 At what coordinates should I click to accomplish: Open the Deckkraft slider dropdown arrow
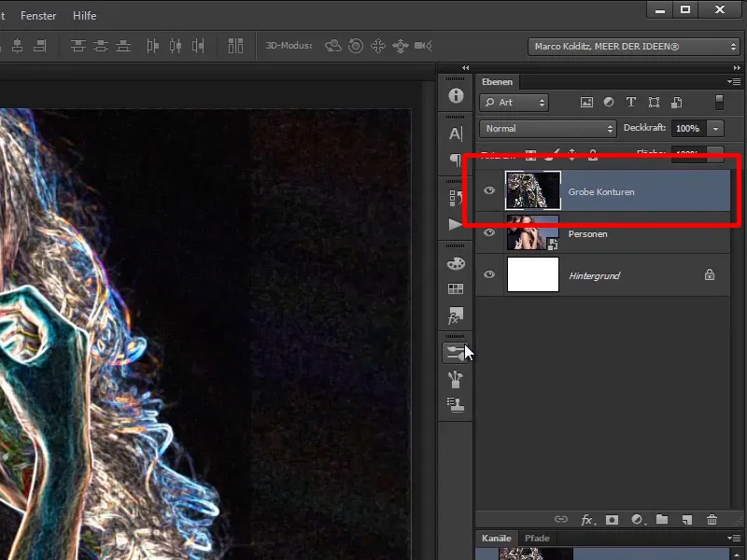[715, 129]
